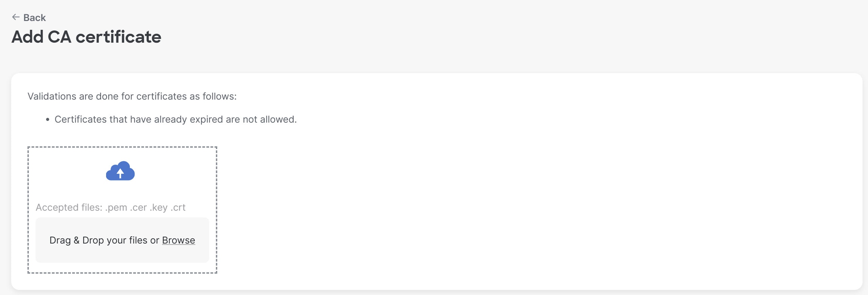
Task: Click the Accepted files label
Action: point(69,207)
